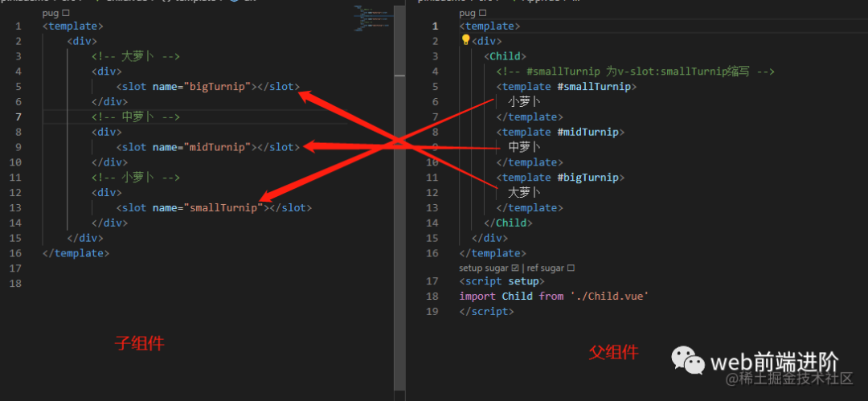
Task: Click the closing </div> on left line 15
Action: pyautogui.click(x=84, y=238)
